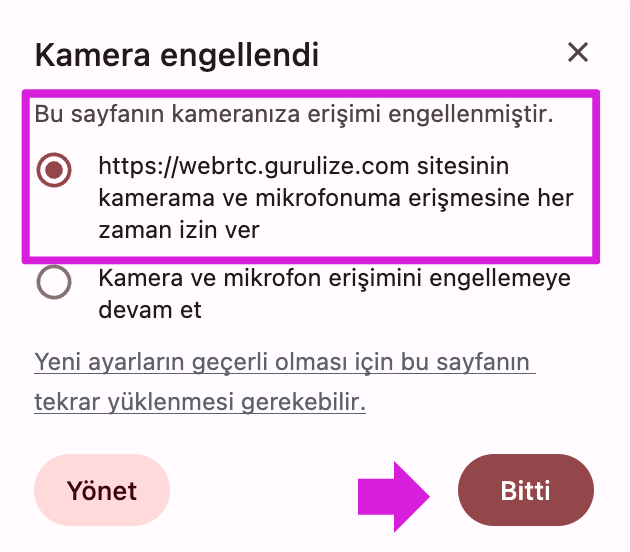This screenshot has height=552, width=630.
Task: Close the Kamera engellendi dialog with X
Action: pos(578,52)
